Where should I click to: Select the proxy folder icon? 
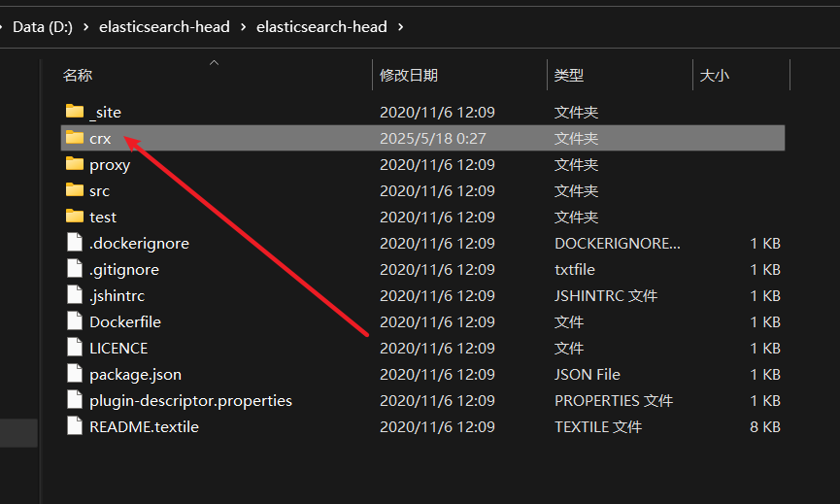75,164
